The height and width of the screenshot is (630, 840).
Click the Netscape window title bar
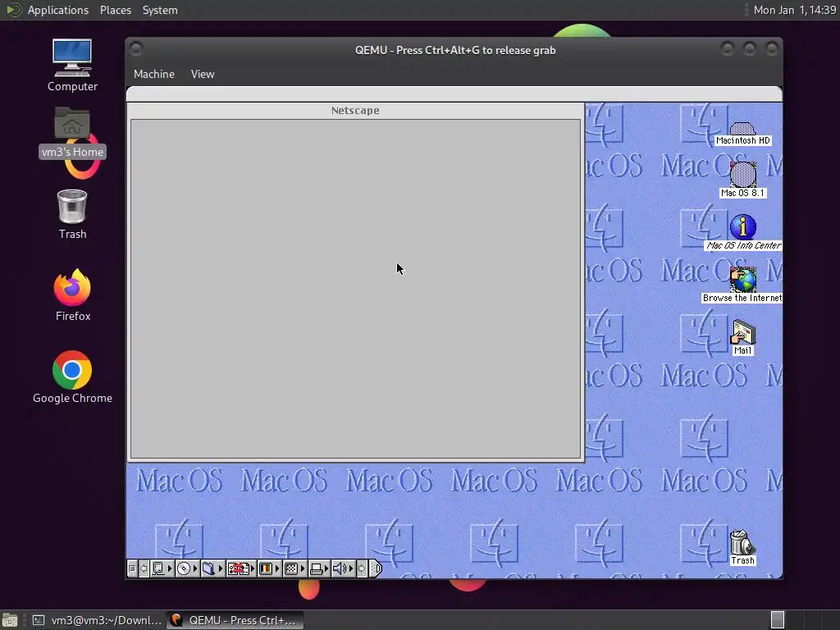(355, 111)
